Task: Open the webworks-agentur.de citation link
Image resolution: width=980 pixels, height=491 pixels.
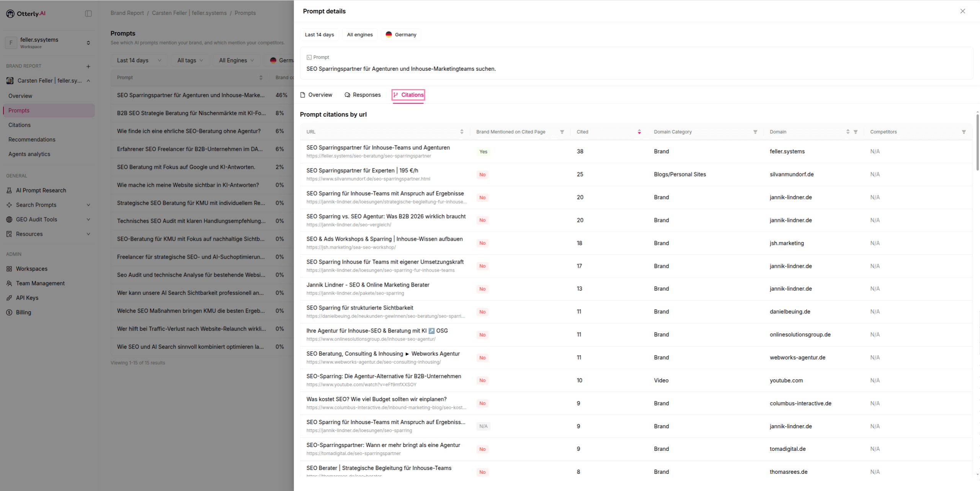Action: 374,362
